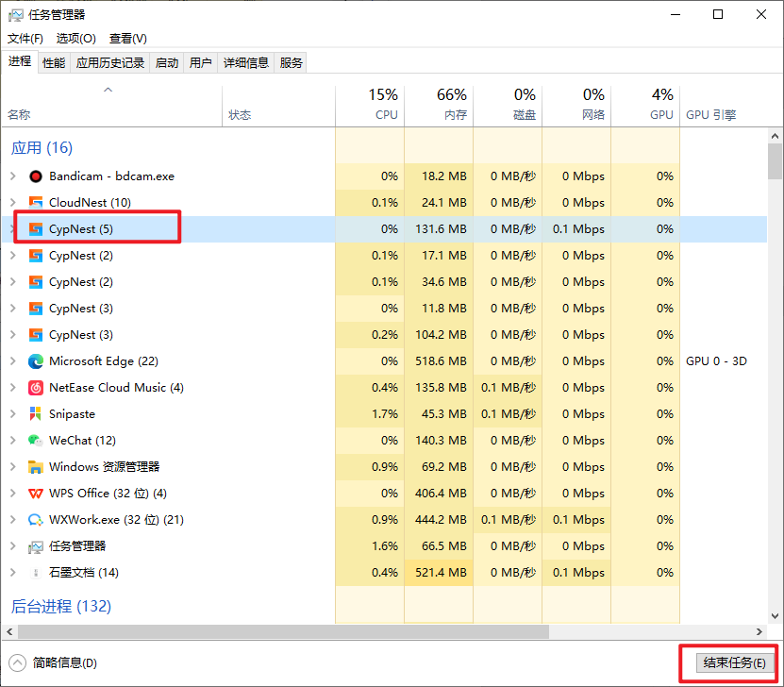This screenshot has width=784, height=687.
Task: Click the WPS Office icon
Action: pyautogui.click(x=36, y=494)
